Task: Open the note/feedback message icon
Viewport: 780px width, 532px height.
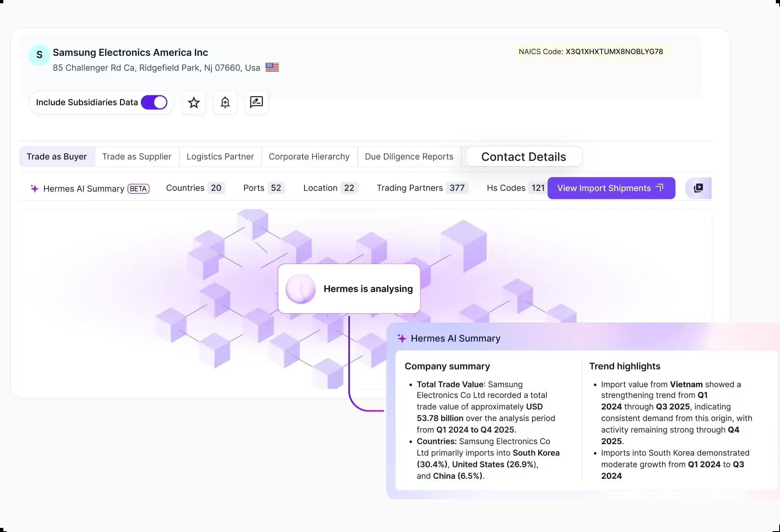Action: coord(256,102)
